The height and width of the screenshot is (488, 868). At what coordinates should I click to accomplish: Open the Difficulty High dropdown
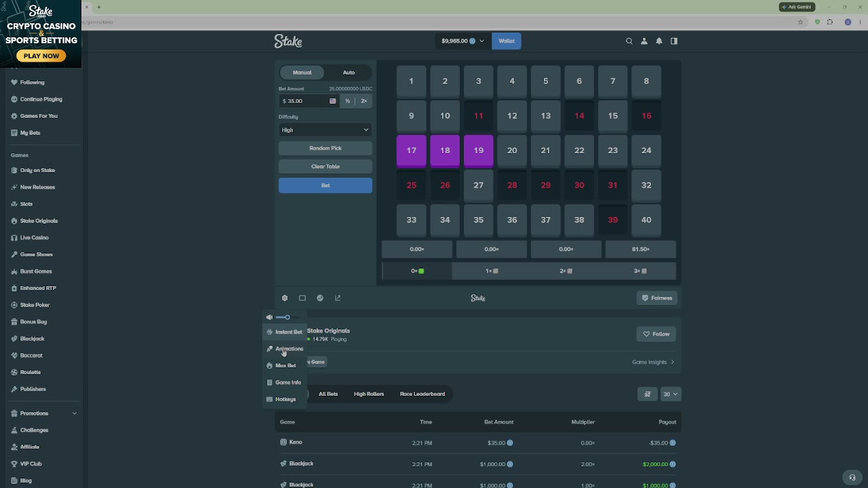coord(325,130)
